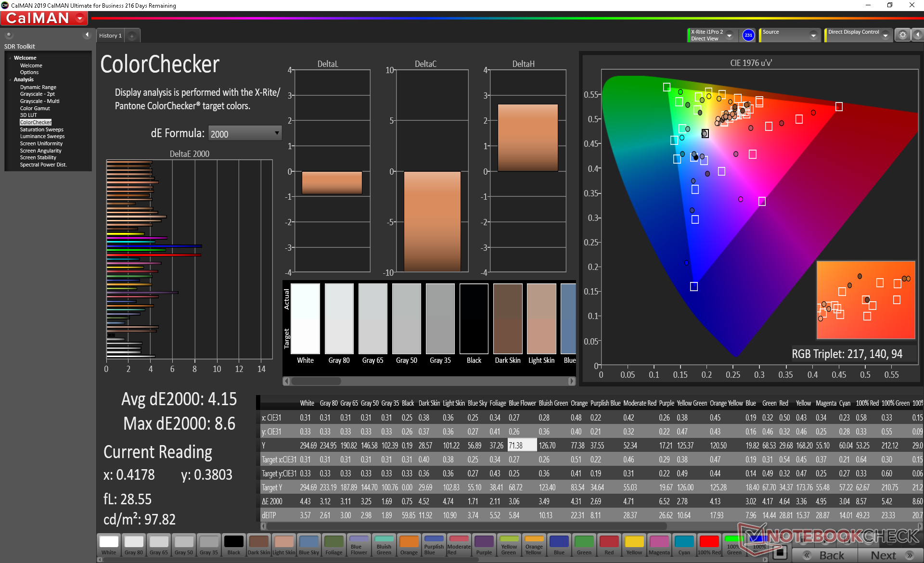
Task: Click the blue 231 meter mode circle
Action: pos(748,35)
